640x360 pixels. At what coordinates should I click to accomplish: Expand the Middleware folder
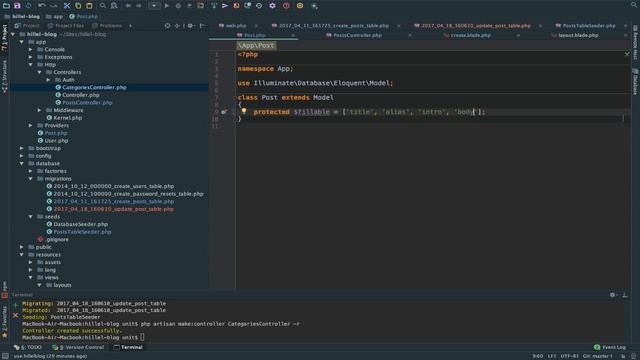[40, 110]
